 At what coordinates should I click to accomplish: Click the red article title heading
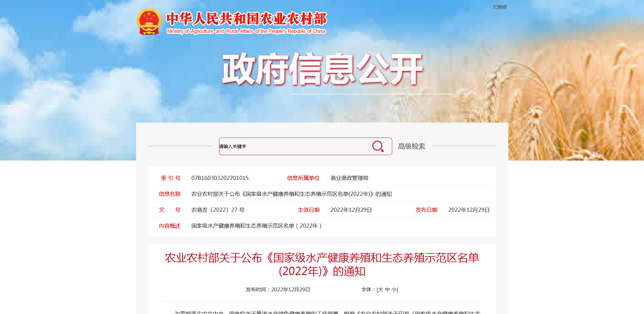coord(322,264)
